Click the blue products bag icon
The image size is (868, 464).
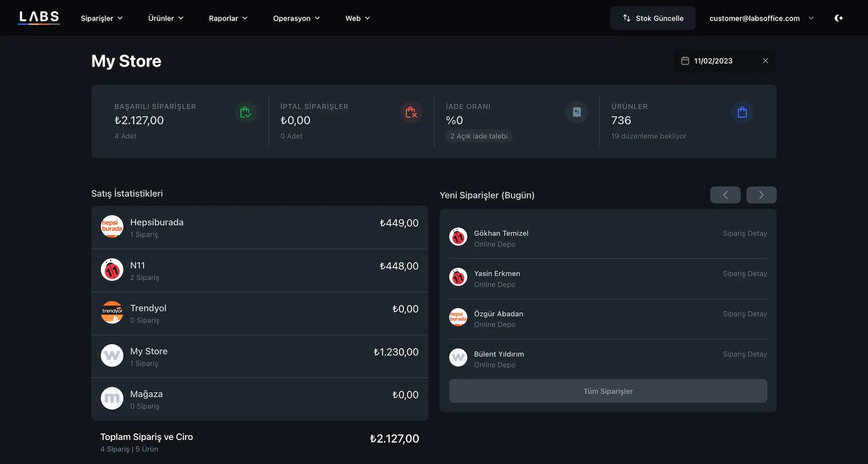pyautogui.click(x=742, y=112)
